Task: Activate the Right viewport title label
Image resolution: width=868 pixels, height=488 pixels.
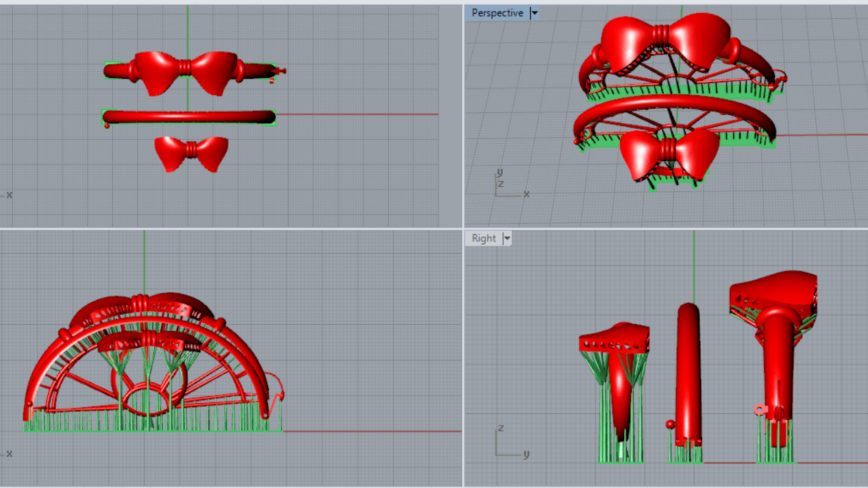Action: point(483,239)
